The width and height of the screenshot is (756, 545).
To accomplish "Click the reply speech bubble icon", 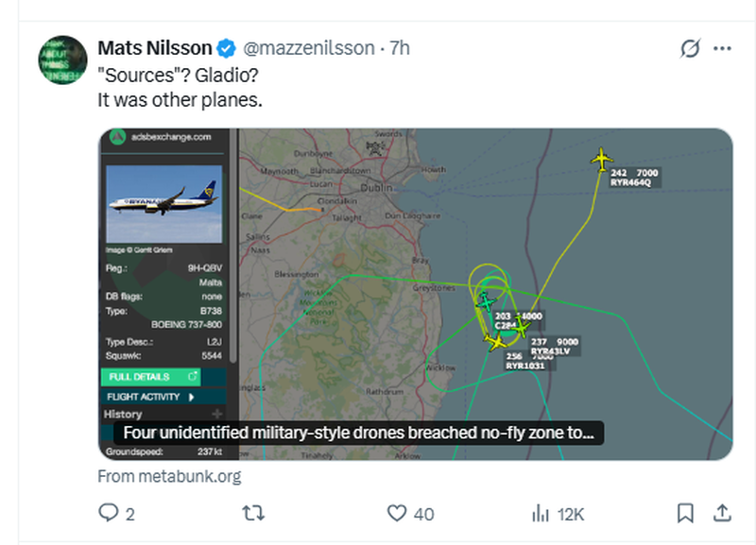I will pos(110,513).
